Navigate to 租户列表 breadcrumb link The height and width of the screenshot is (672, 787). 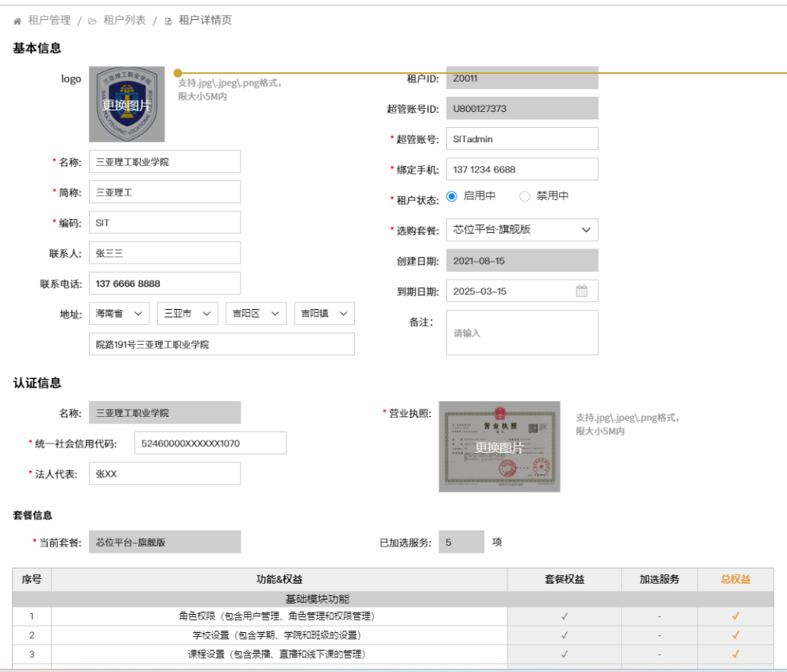click(125, 21)
